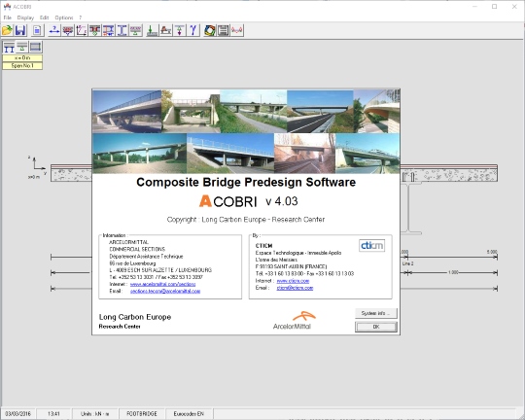This screenshot has height=420, width=525.
Task: Click Eurocodes EN in the status bar
Action: (x=189, y=414)
